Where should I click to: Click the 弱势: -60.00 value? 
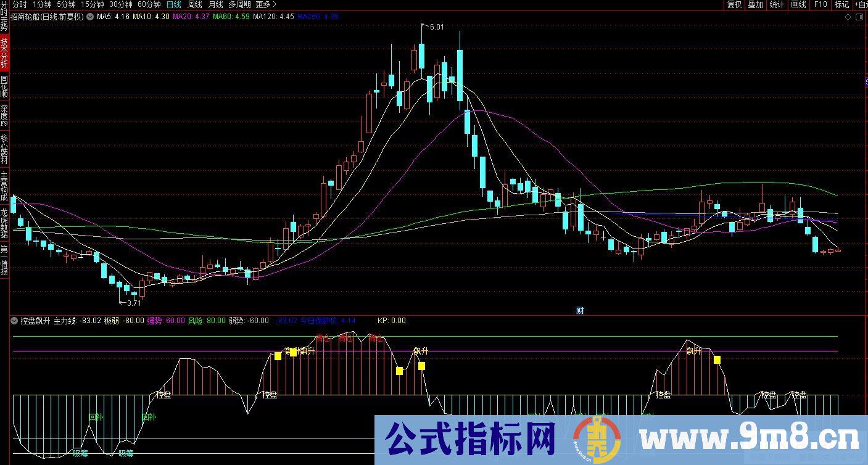[249, 321]
